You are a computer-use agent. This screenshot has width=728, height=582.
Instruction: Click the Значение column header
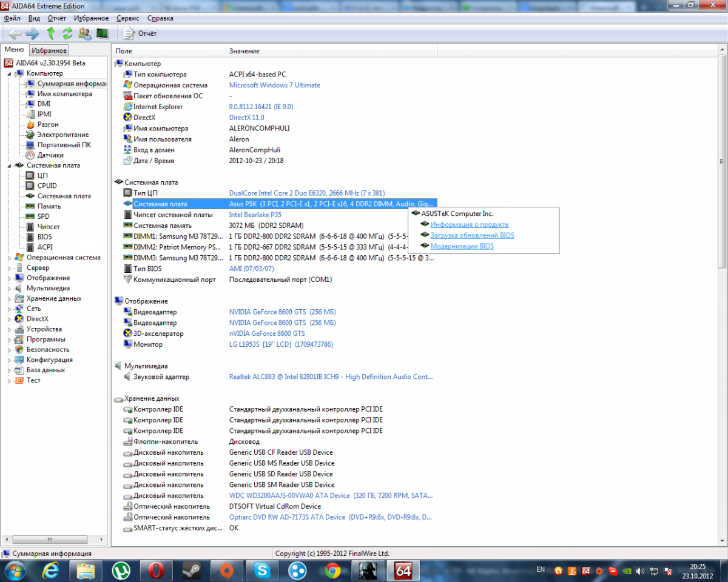pos(244,51)
